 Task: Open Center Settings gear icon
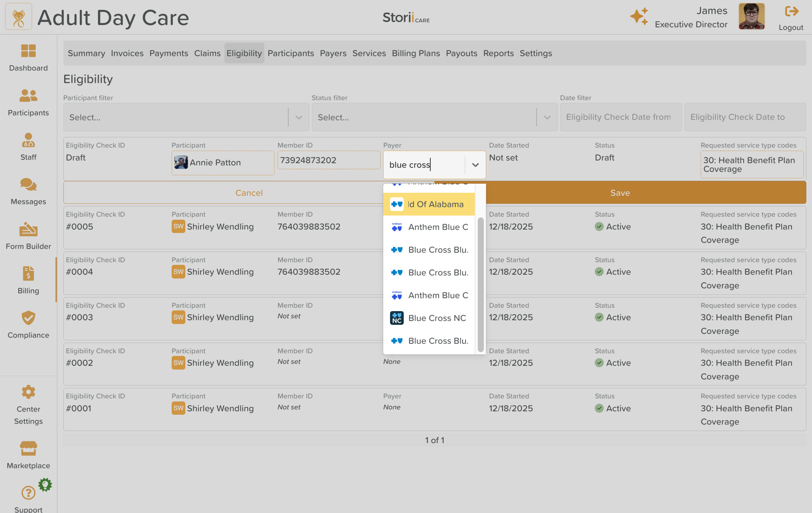point(28,392)
